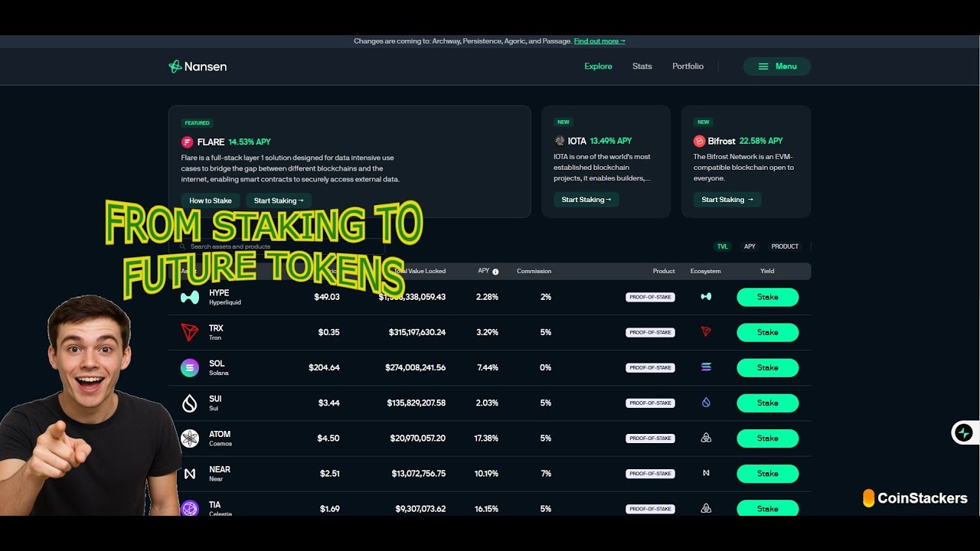Open the Stats tab
Image resolution: width=980 pixels, height=551 pixels.
642,67
